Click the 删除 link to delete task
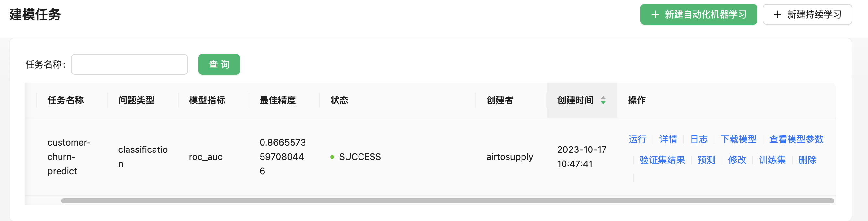The height and width of the screenshot is (221, 868). pyautogui.click(x=807, y=160)
